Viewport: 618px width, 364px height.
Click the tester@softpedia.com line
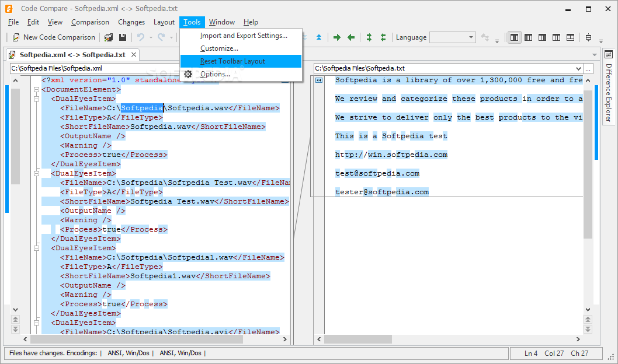pos(382,192)
